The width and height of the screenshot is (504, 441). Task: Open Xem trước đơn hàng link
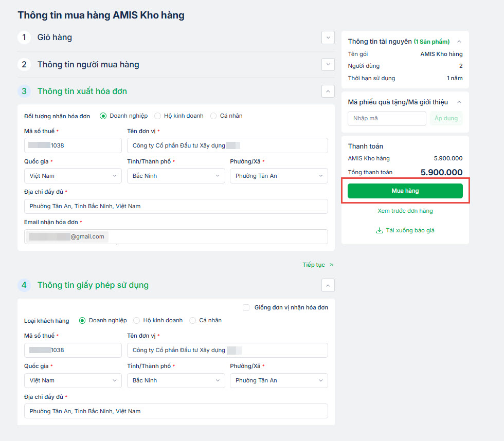[405, 211]
